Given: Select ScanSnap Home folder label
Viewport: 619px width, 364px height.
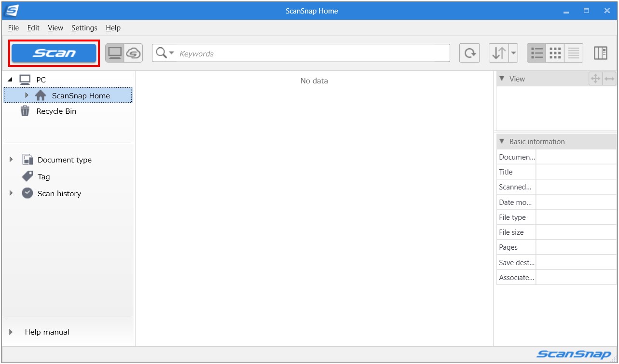Looking at the screenshot, I should [81, 96].
